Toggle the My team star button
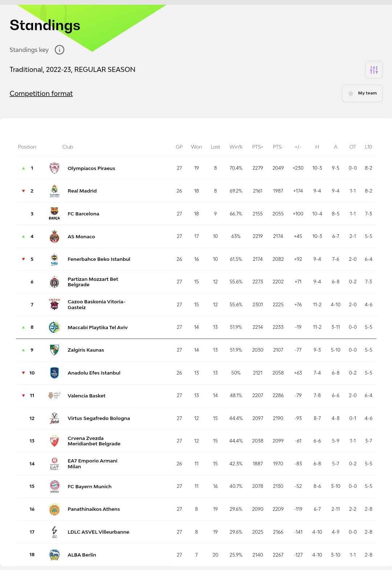 pos(362,93)
